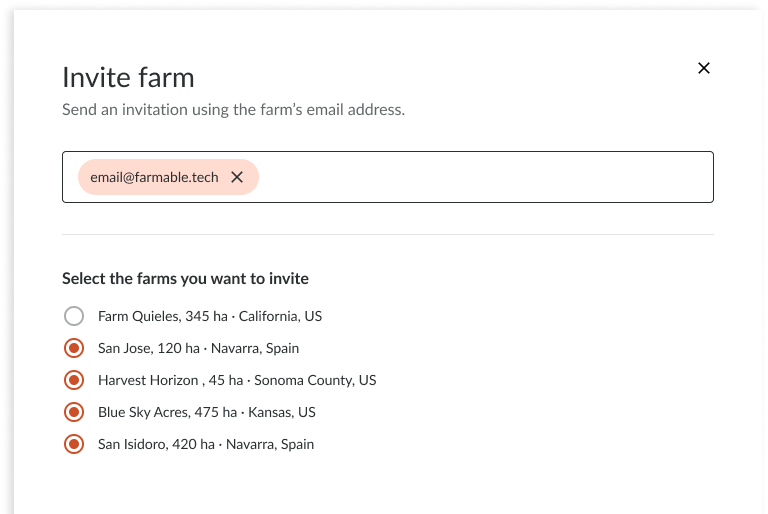Toggle the Harvest Horizon radio button
The height and width of the screenshot is (514, 768).
[74, 380]
